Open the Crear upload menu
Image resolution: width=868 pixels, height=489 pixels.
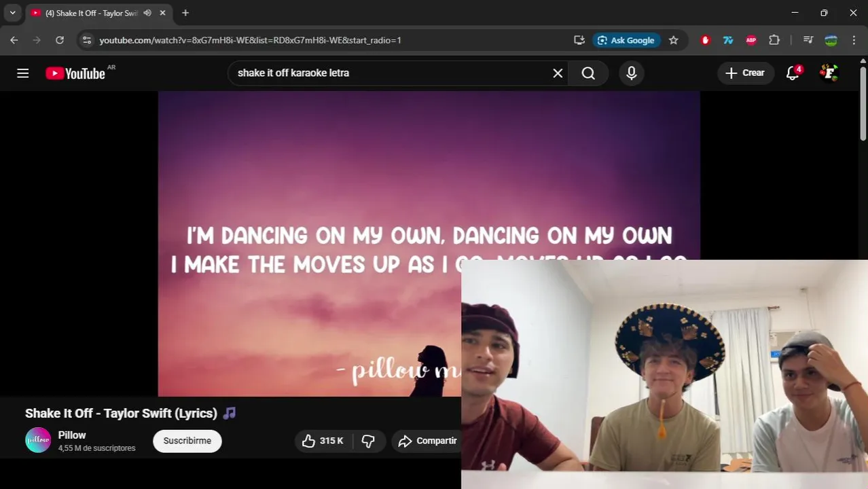pyautogui.click(x=745, y=73)
